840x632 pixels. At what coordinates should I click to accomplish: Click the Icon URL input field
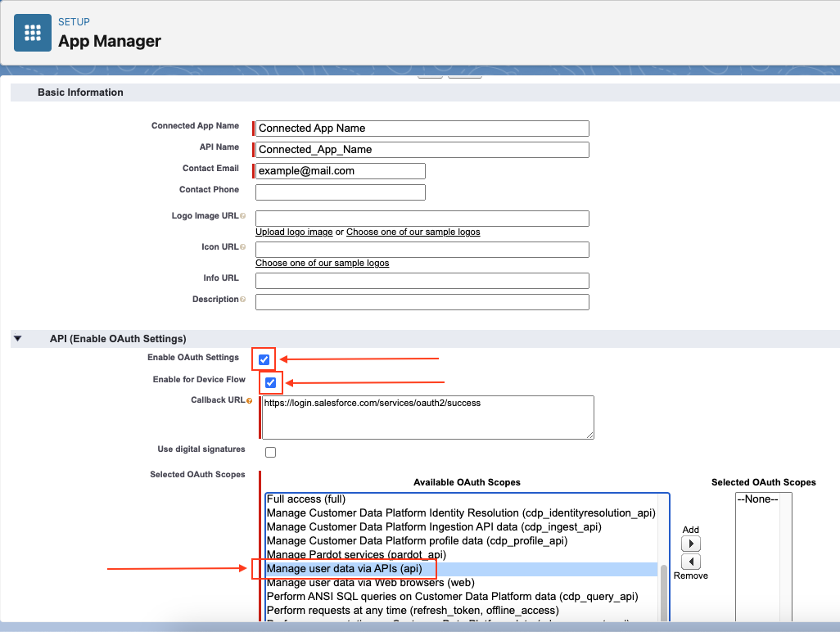pos(422,250)
